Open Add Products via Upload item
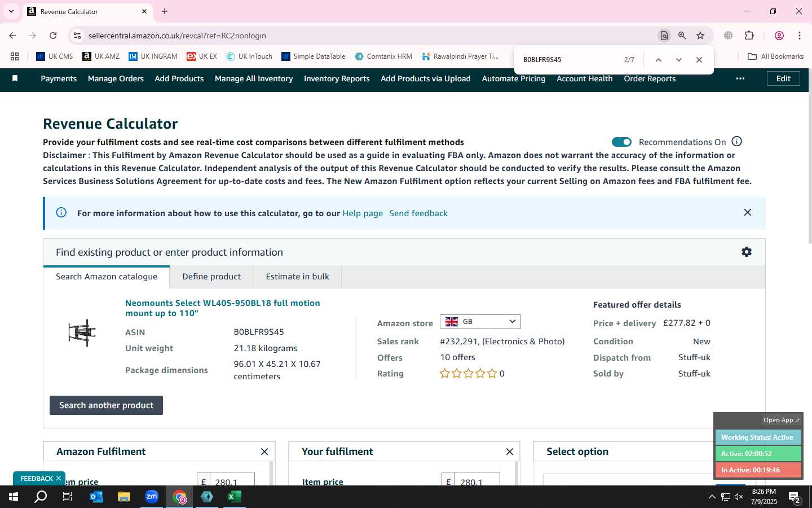 [x=426, y=78]
